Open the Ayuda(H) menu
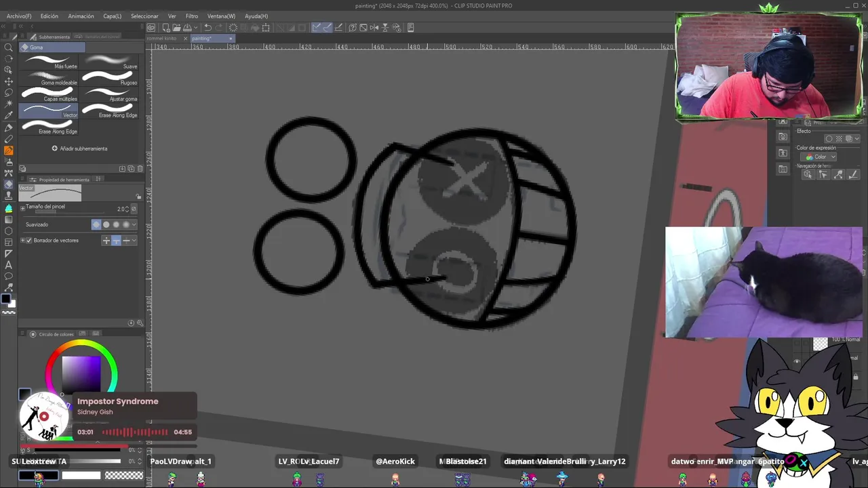868x488 pixels. [x=256, y=16]
